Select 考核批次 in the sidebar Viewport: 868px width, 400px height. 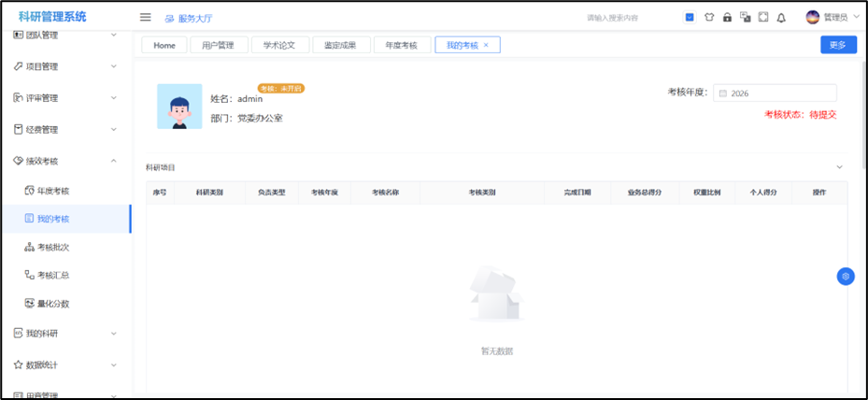coord(53,248)
